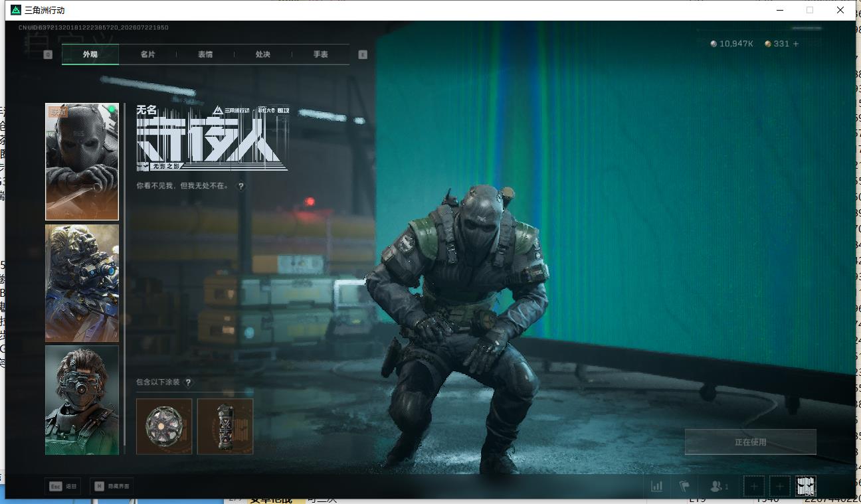Click the H 隐藏界面 button
Viewport: 861px width, 504px height.
click(111, 486)
